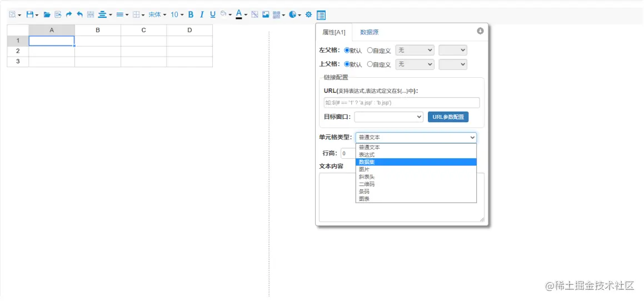Click the open folder icon
The image size is (644, 301).
(x=47, y=14)
